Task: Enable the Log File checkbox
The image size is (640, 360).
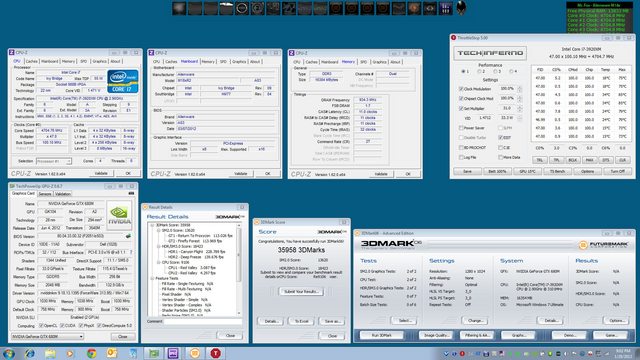Action: [461, 157]
